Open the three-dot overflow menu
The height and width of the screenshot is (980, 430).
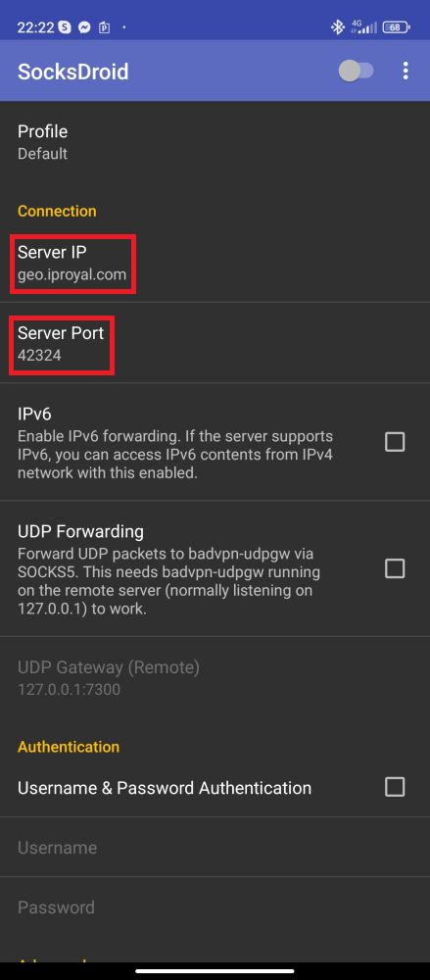(x=406, y=71)
